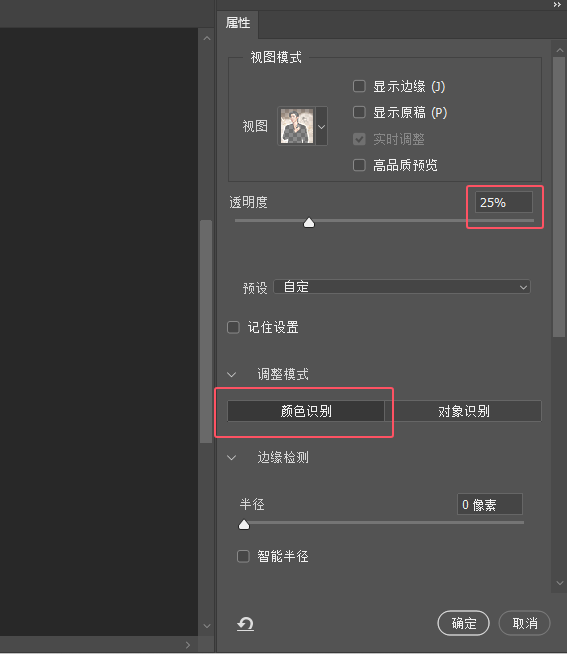Switch to the 属性 tab
Viewport: 567px width, 654px height.
pyautogui.click(x=238, y=23)
